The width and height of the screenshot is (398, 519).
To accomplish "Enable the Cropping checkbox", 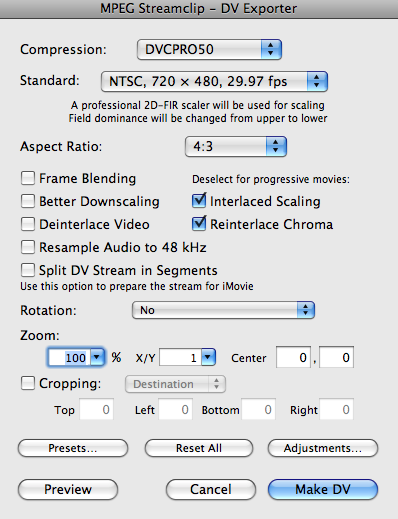I will pos(28,383).
